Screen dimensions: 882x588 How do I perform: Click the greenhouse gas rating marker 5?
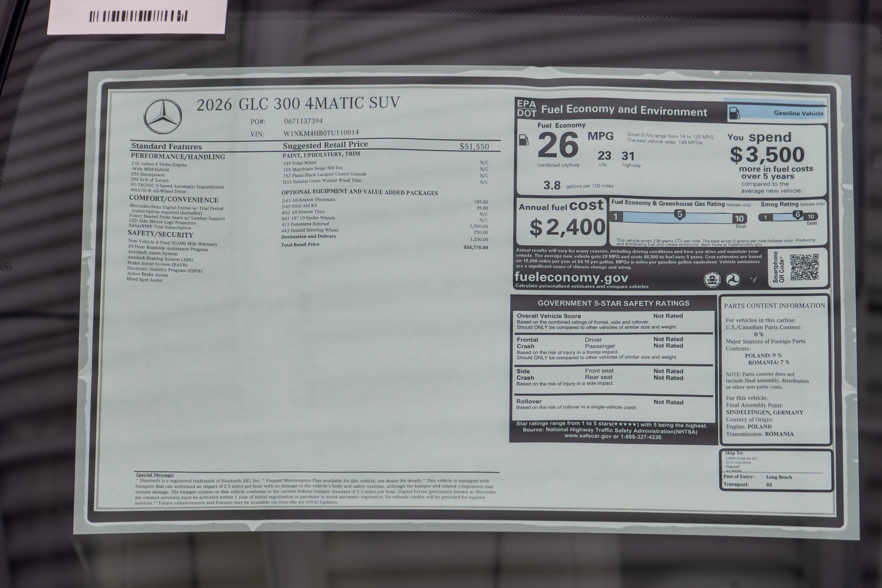[680, 214]
